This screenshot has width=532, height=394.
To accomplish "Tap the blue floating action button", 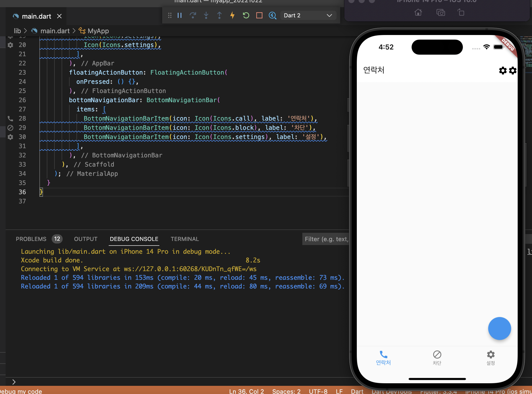I will 499,329.
